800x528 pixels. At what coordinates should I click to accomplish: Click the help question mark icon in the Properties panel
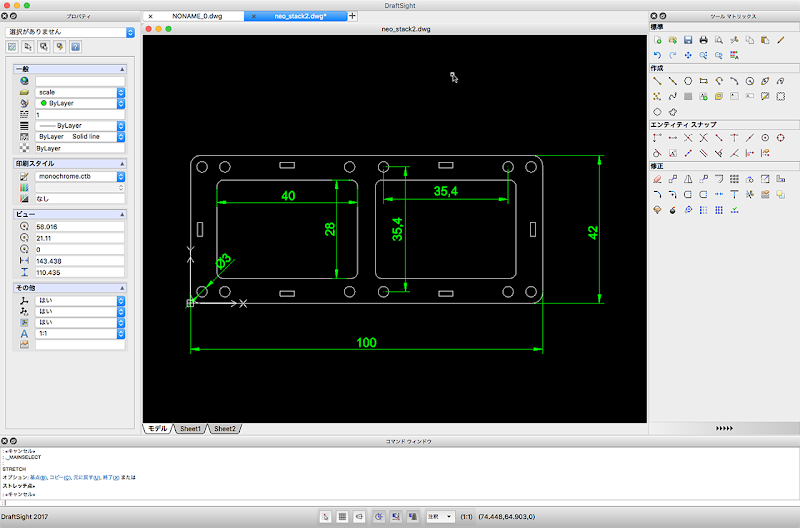(x=76, y=47)
